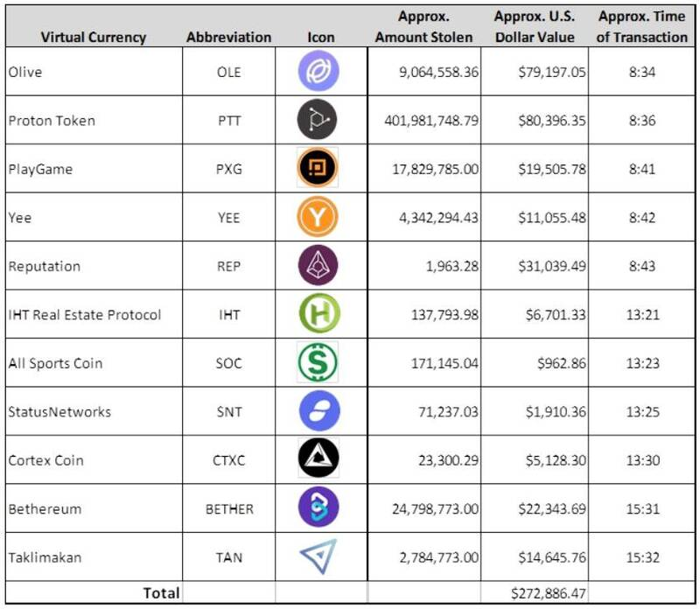Click the orange Yee coin icon

318,218
